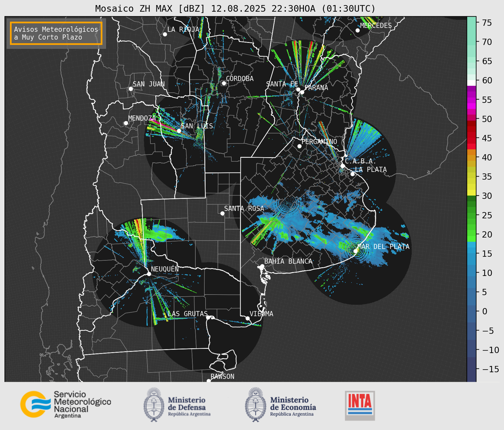
Task: Click the Córdoba city marker dot
Action: coord(224,83)
